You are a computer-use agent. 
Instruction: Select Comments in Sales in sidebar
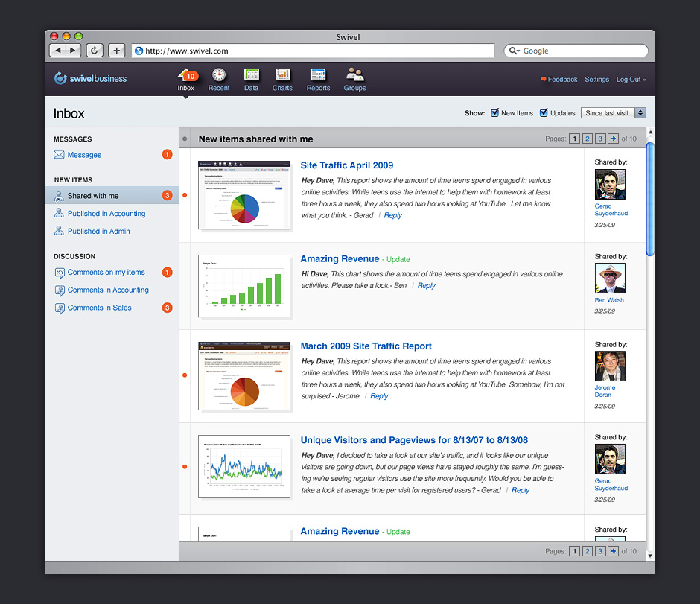(x=99, y=308)
